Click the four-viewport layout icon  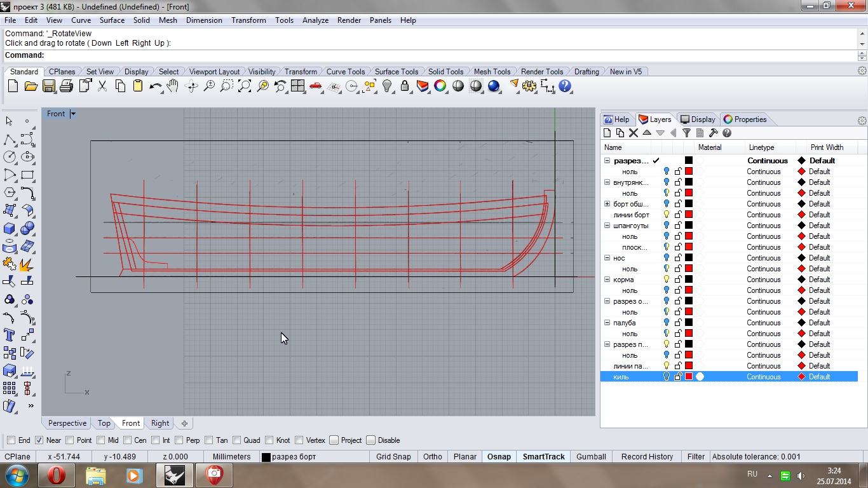tap(297, 86)
